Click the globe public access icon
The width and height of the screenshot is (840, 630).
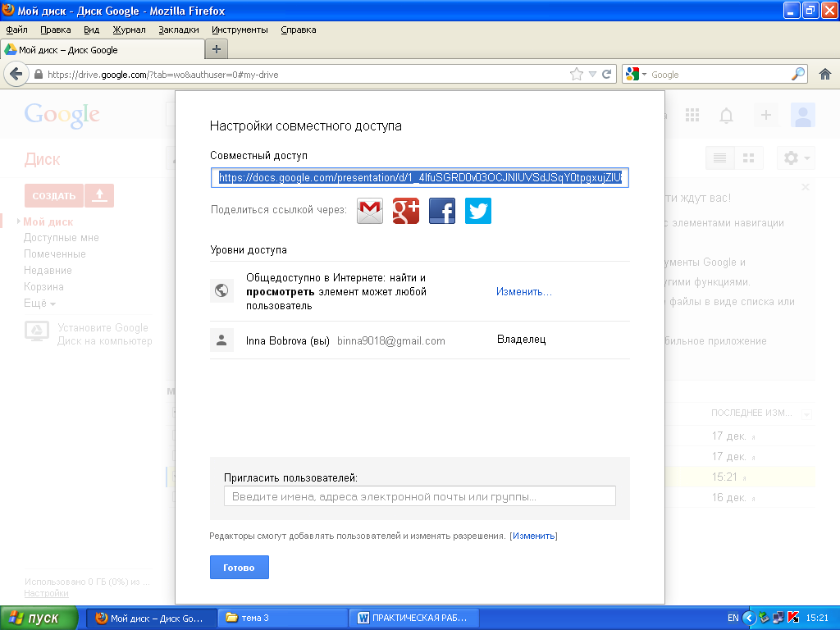point(221,290)
